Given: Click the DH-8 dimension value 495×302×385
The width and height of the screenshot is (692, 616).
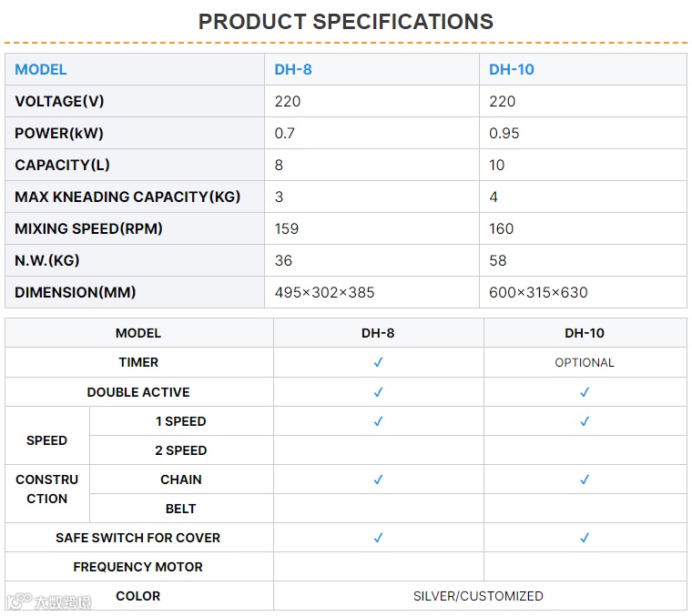Looking at the screenshot, I should (x=324, y=292).
